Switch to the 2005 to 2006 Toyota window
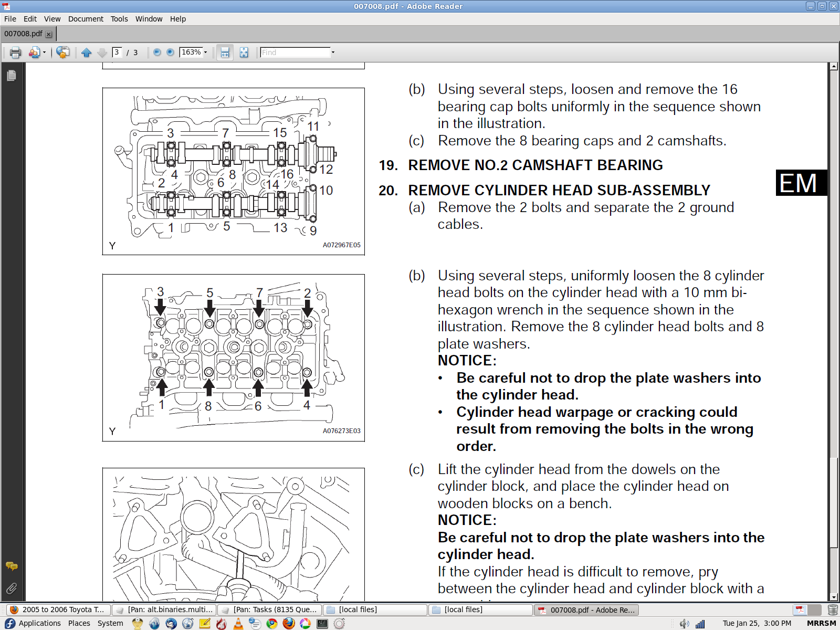 pos(58,610)
